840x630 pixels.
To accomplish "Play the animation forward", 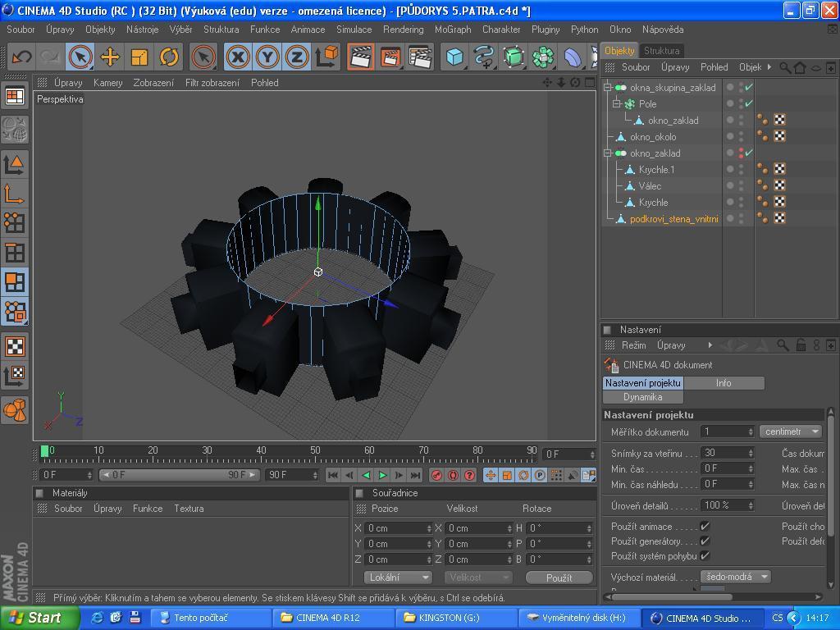I will (382, 475).
